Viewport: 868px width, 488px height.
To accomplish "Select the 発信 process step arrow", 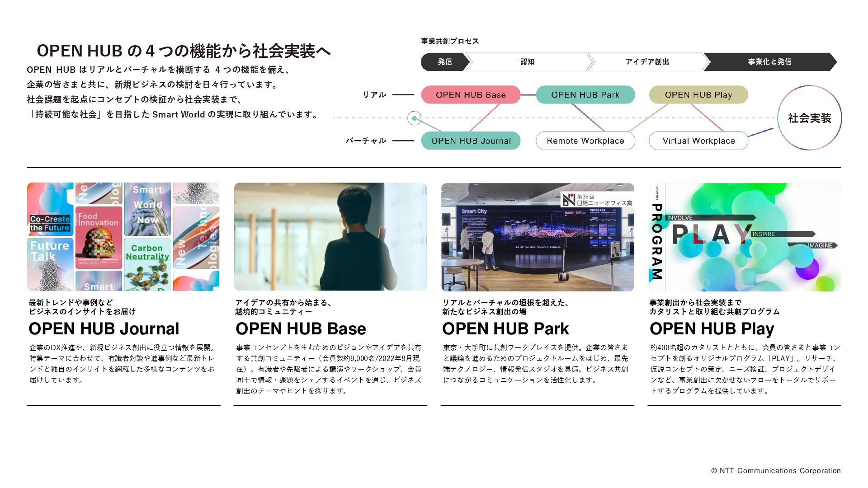I will pyautogui.click(x=444, y=62).
